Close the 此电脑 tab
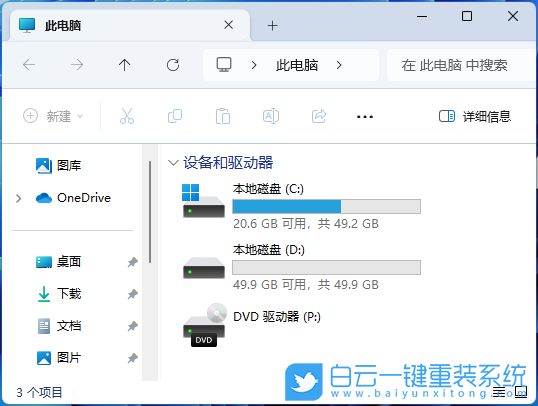The height and width of the screenshot is (406, 538). 229,25
